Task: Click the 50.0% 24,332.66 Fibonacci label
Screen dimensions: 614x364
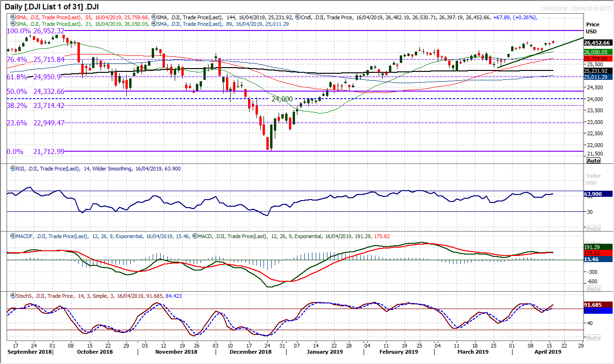Action: [x=35, y=91]
